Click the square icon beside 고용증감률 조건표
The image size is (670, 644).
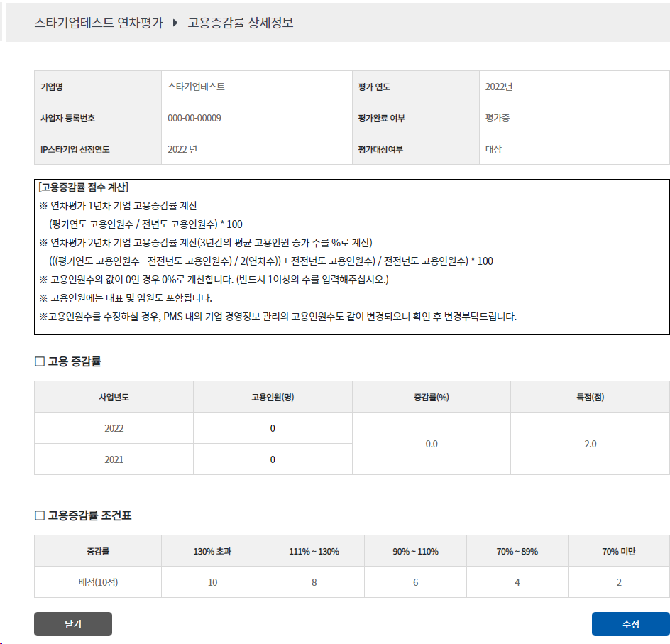40,515
